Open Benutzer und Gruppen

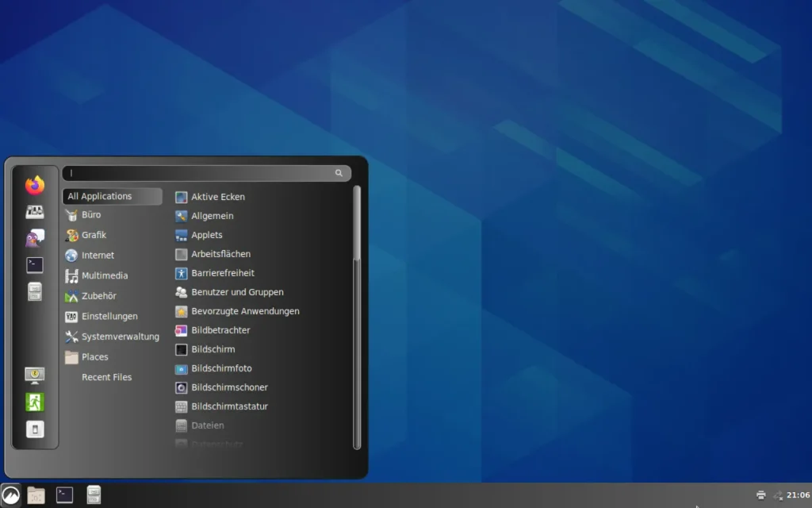tap(237, 292)
